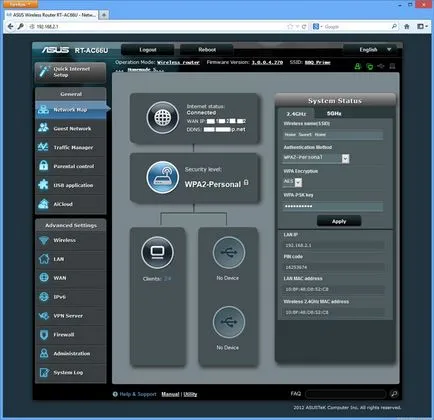Open the Manual link in footer

pyautogui.click(x=170, y=394)
